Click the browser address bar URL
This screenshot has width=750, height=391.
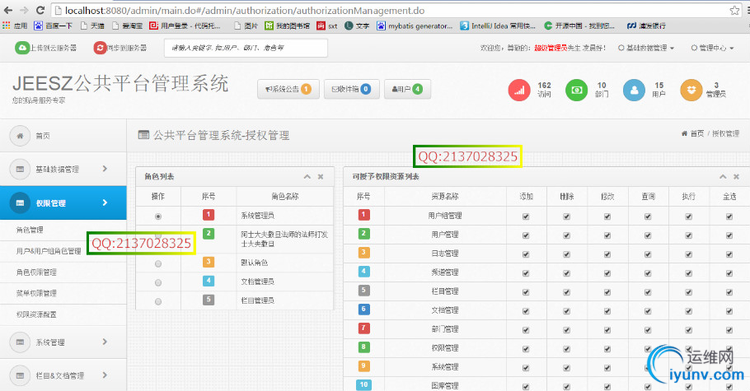pyautogui.click(x=245, y=11)
